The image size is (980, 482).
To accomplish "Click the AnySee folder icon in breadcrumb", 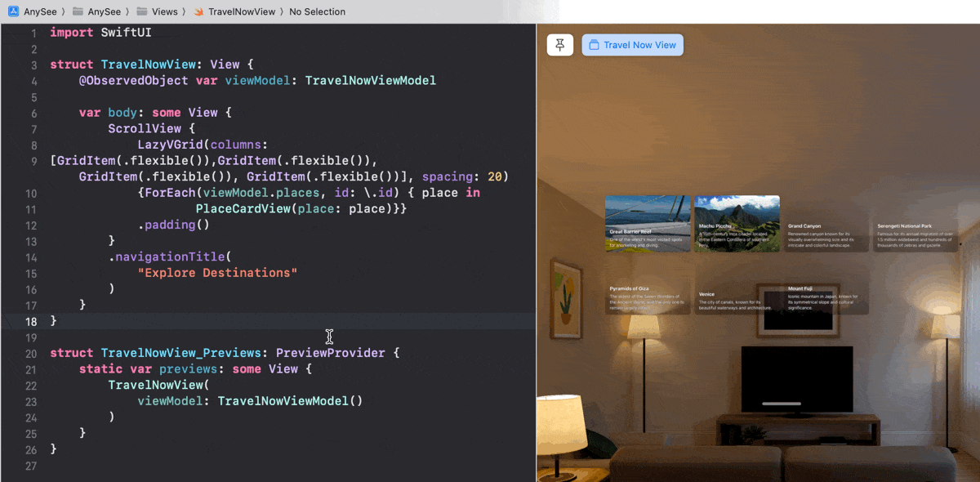I will pyautogui.click(x=78, y=11).
